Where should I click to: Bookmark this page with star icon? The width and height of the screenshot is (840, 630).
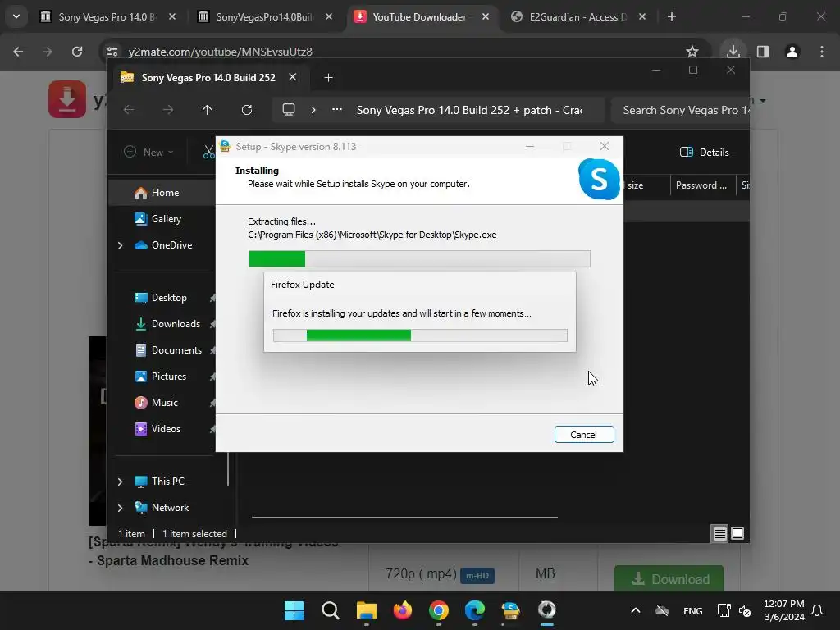(692, 52)
